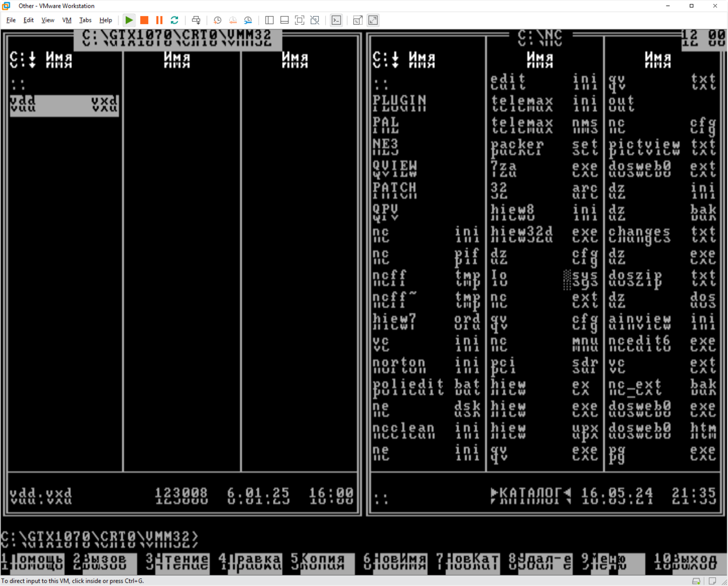
Task: Select the Io.sys file
Action: click(x=544, y=278)
